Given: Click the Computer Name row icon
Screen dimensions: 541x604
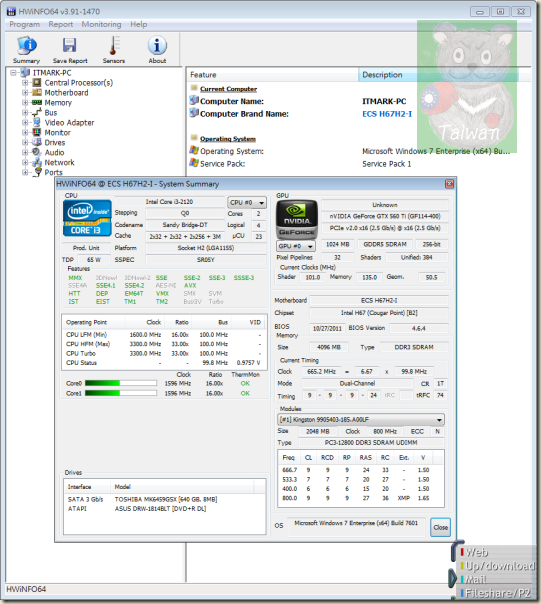Looking at the screenshot, I should click(x=194, y=101).
